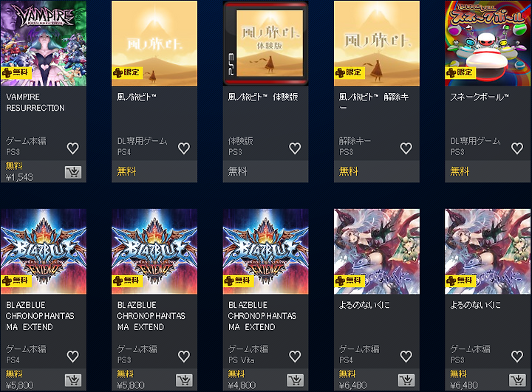Open the 風ノ旅ビト 体験版 PS3 thumbnail

point(266,44)
